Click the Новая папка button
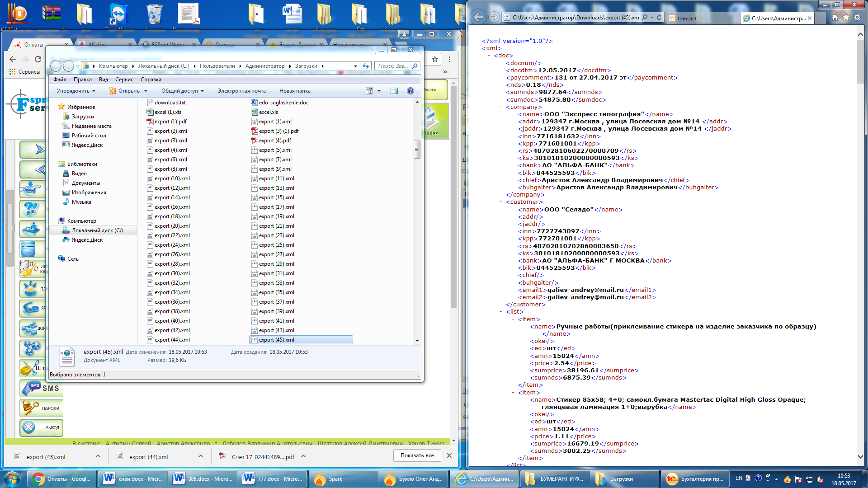 (x=295, y=91)
